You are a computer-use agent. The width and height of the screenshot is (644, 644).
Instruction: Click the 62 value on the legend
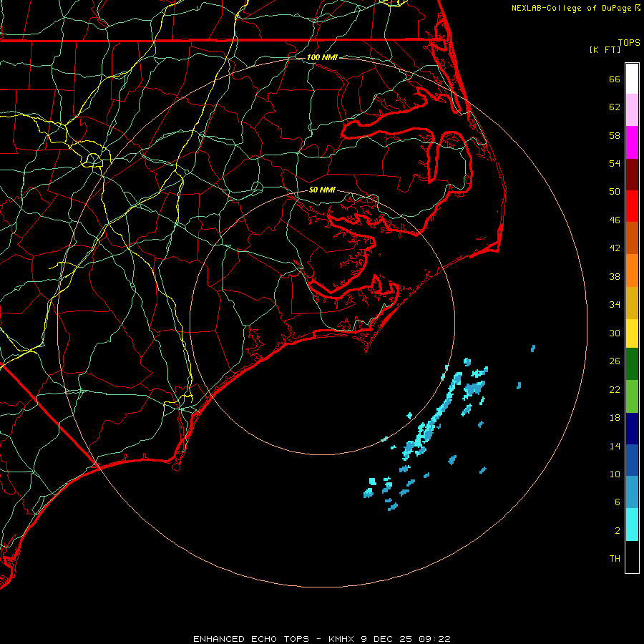click(x=615, y=107)
